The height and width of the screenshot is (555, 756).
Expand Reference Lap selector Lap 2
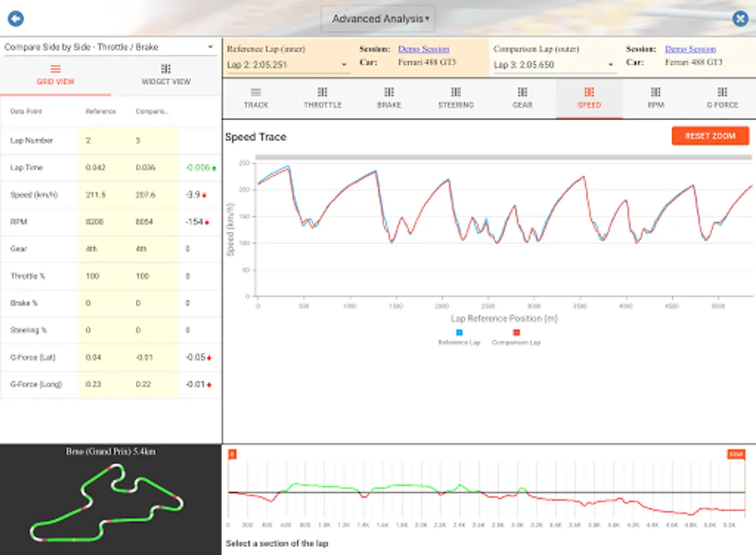tap(288, 65)
